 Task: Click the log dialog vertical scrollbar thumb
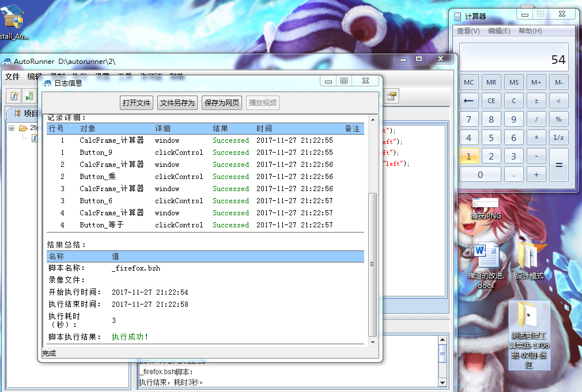point(373,264)
